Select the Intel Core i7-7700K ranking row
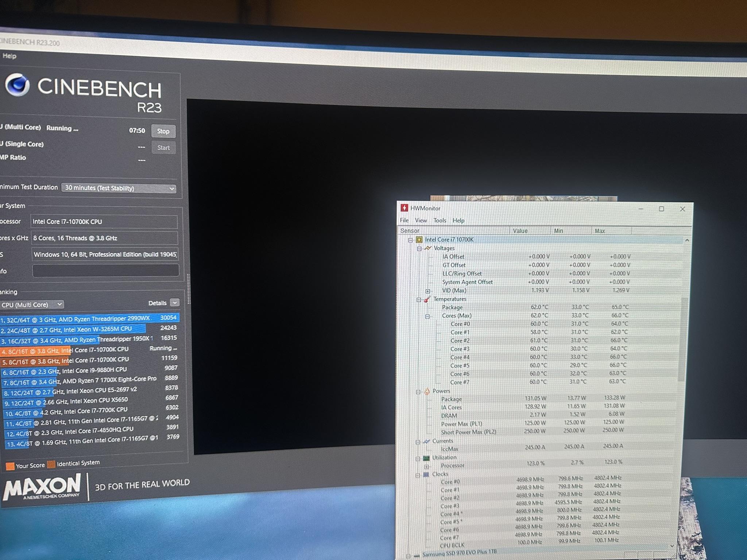The height and width of the screenshot is (560, 747). click(92, 410)
